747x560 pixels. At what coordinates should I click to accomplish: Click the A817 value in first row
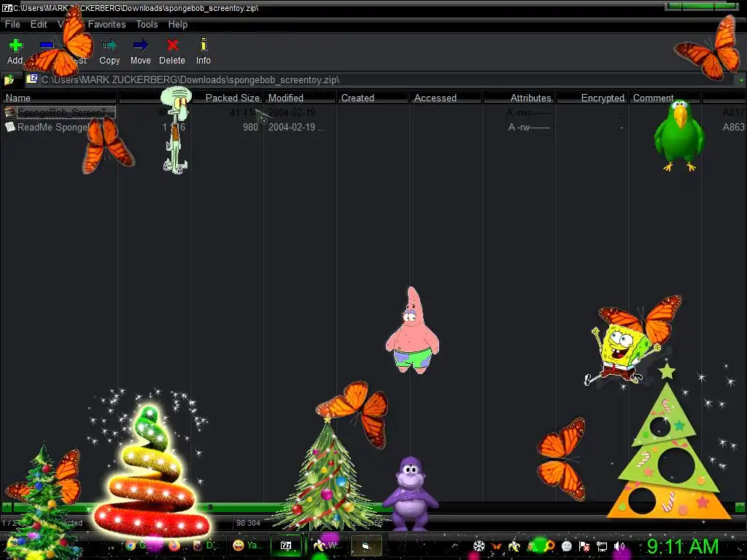click(x=733, y=112)
